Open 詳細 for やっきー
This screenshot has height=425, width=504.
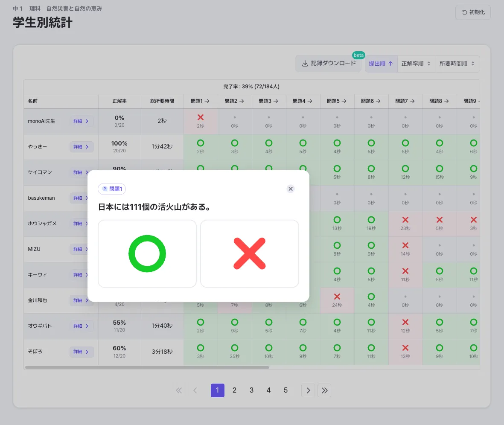point(81,147)
